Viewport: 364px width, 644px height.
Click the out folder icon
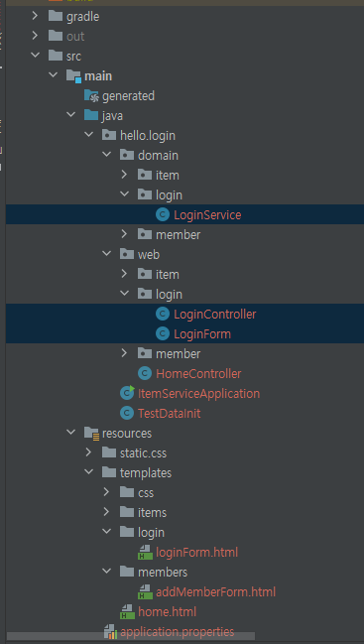56,36
